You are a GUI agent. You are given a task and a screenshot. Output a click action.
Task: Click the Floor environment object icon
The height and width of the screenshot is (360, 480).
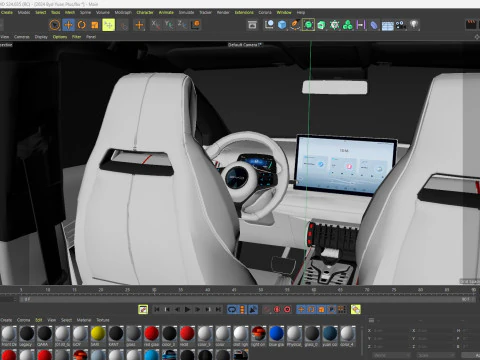click(x=387, y=25)
